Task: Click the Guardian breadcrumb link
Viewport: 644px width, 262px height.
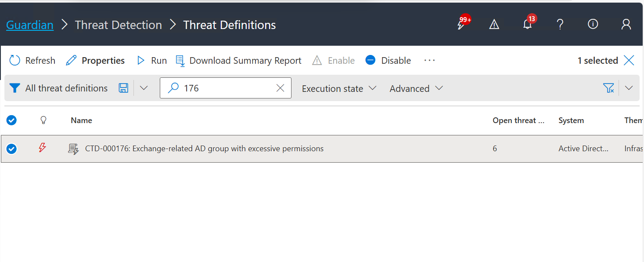Action: 30,25
